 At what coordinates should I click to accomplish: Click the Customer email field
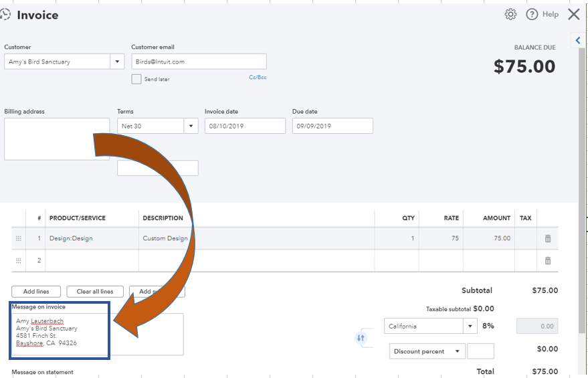point(199,62)
